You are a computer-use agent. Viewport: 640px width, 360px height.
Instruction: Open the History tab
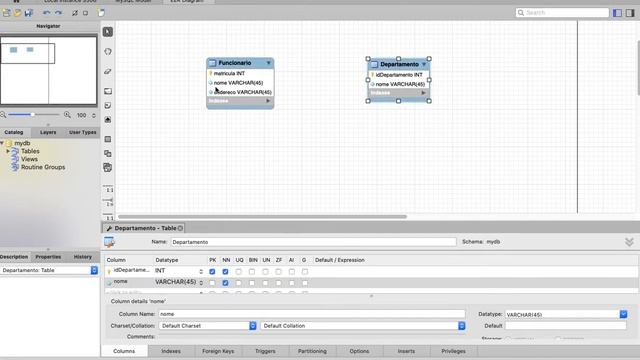coord(82,257)
